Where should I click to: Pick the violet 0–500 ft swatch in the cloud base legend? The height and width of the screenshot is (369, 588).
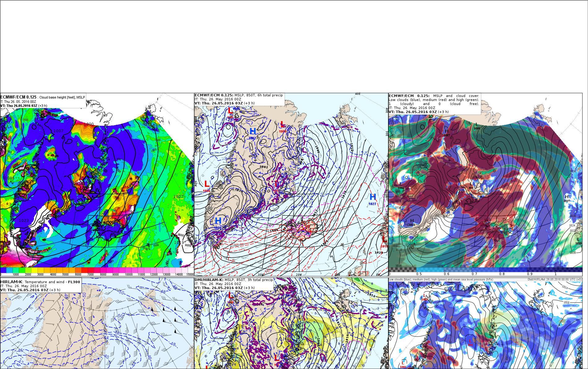[x=3, y=270]
